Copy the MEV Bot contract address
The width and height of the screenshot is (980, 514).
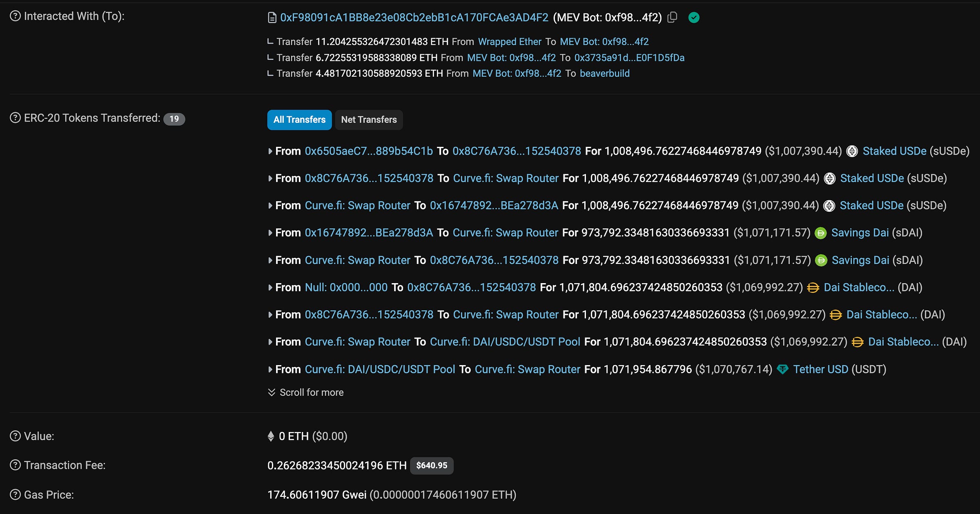(x=672, y=17)
